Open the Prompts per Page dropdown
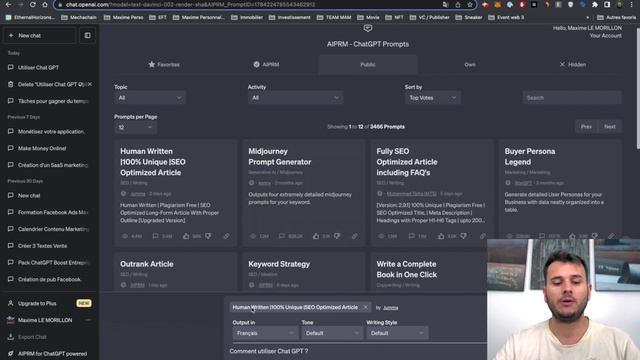Screen dimensions: 640x360 135,127
